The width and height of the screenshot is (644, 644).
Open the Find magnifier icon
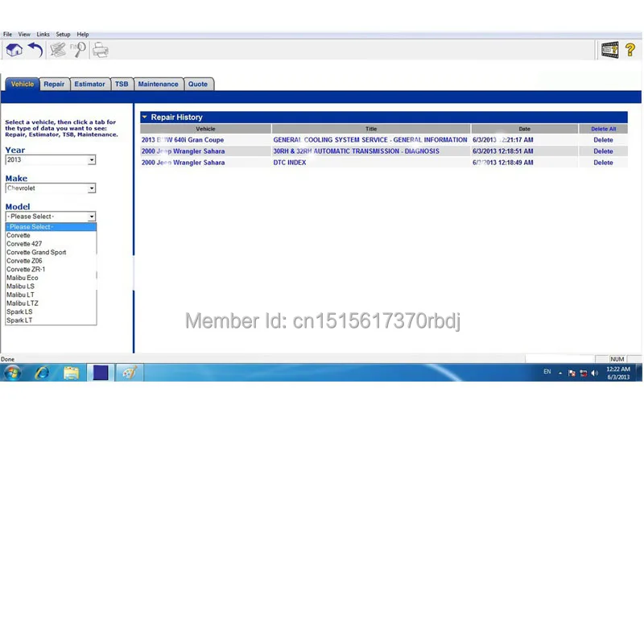click(78, 50)
